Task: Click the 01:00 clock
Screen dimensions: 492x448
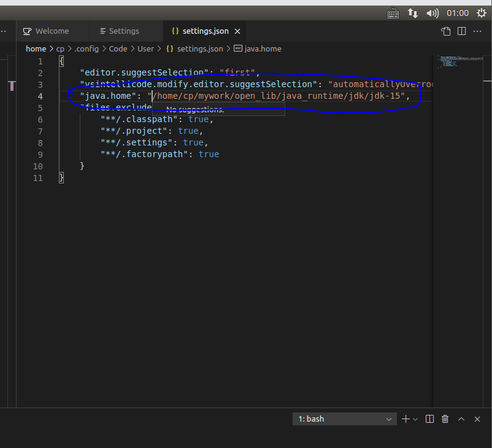Action: tap(458, 13)
